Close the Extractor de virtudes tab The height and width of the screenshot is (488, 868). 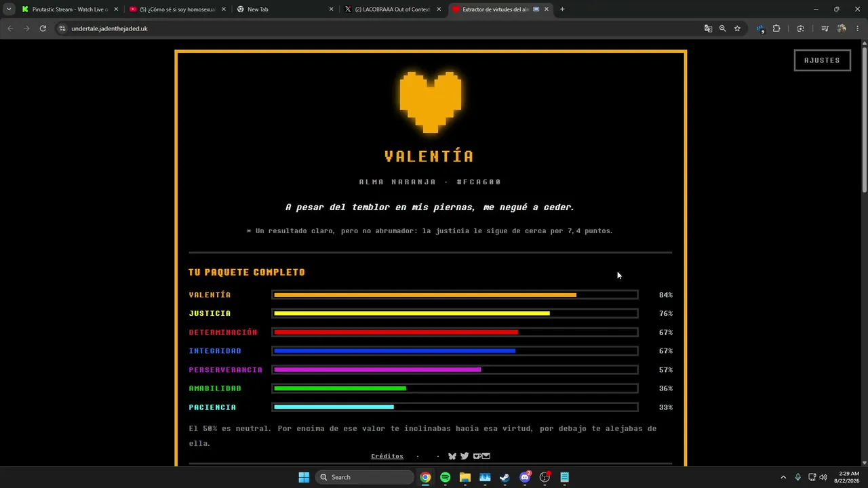click(547, 9)
